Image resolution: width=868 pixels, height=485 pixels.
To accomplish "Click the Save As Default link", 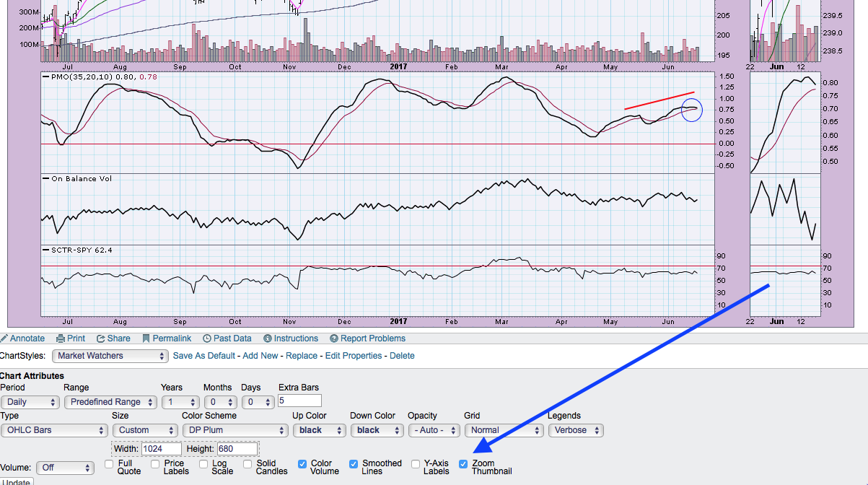I will tap(205, 356).
